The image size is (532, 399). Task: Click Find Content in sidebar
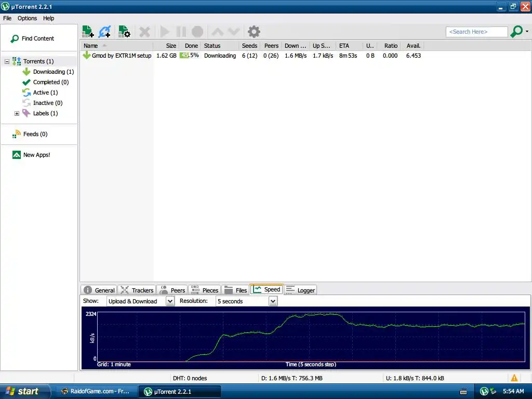(33, 38)
